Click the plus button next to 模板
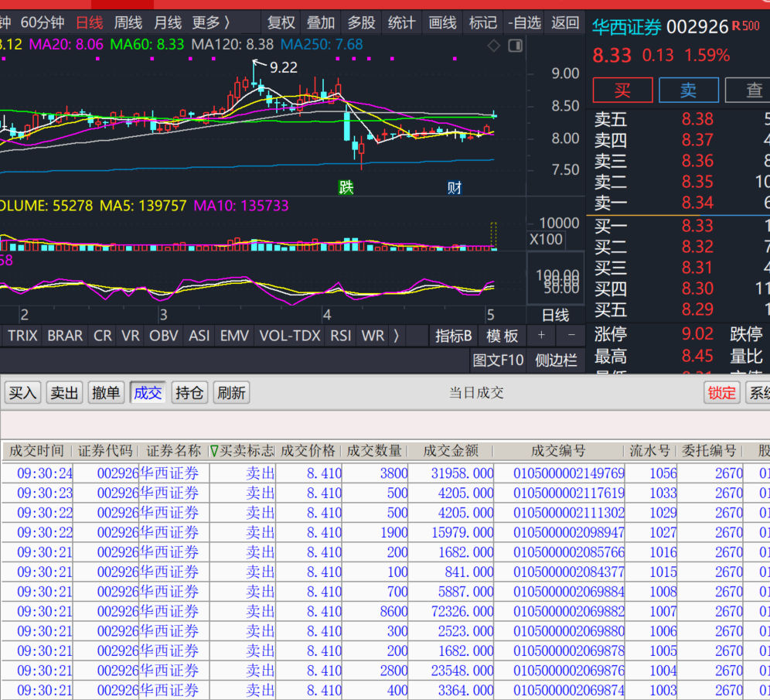The image size is (770, 700). coord(541,335)
